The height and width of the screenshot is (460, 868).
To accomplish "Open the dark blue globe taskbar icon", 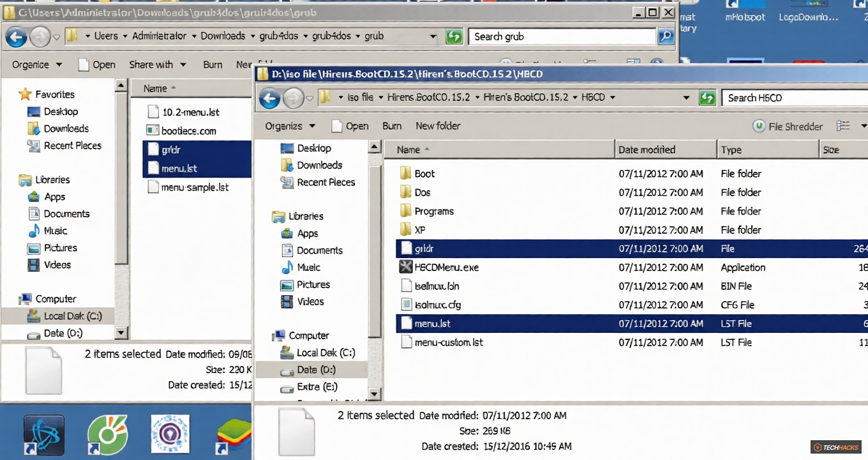I will 43,435.
